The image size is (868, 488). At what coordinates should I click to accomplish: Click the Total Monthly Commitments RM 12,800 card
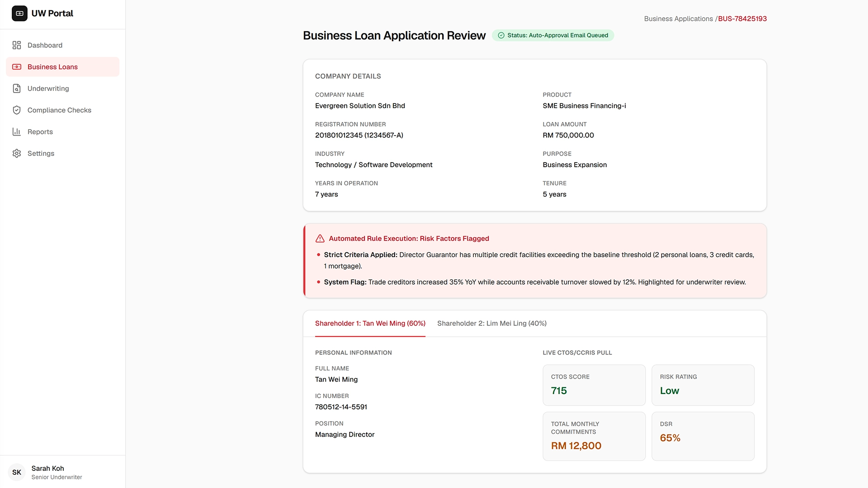[x=594, y=436]
